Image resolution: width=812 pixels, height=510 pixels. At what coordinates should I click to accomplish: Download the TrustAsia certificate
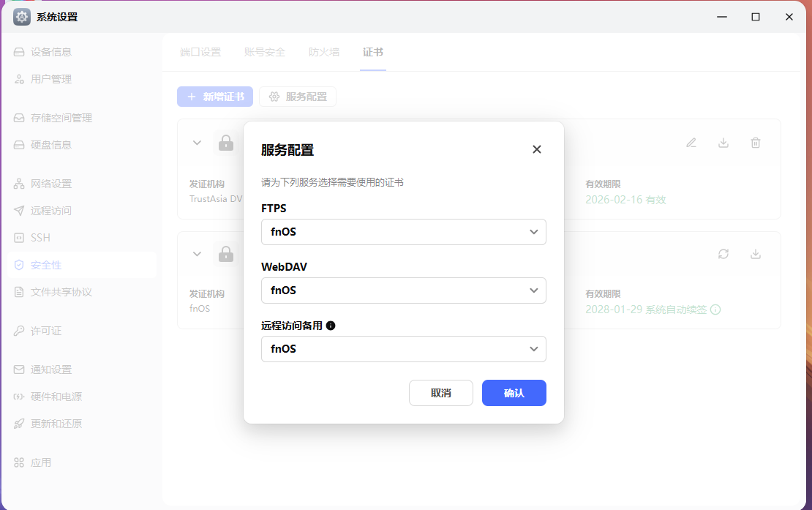click(723, 143)
